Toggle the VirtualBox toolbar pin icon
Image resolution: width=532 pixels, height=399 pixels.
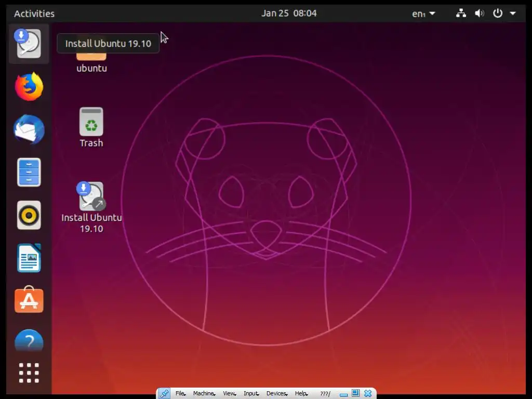pos(165,393)
